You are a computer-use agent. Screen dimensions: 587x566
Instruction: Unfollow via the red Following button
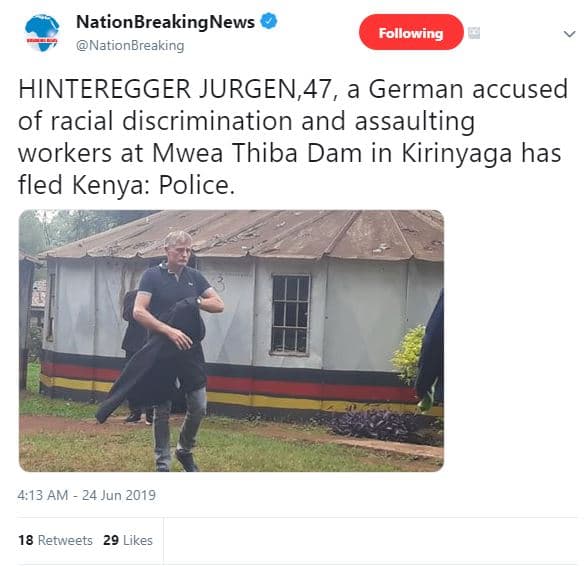pos(411,33)
